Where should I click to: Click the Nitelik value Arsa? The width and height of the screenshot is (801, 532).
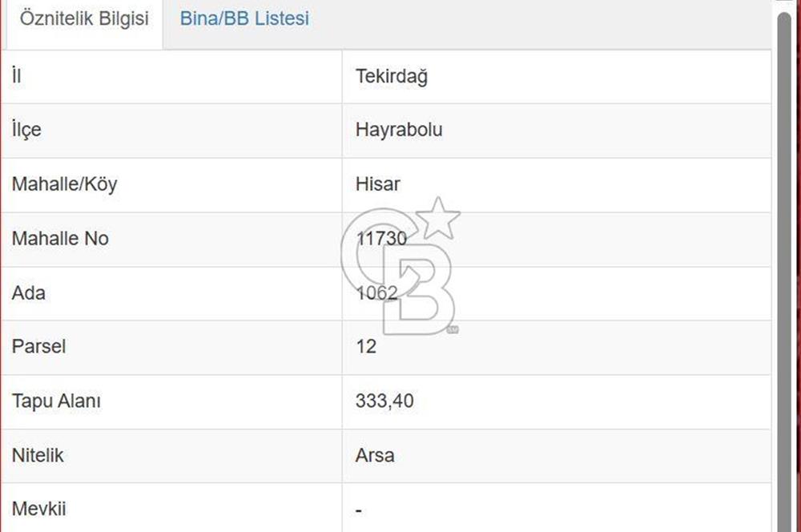(376, 455)
